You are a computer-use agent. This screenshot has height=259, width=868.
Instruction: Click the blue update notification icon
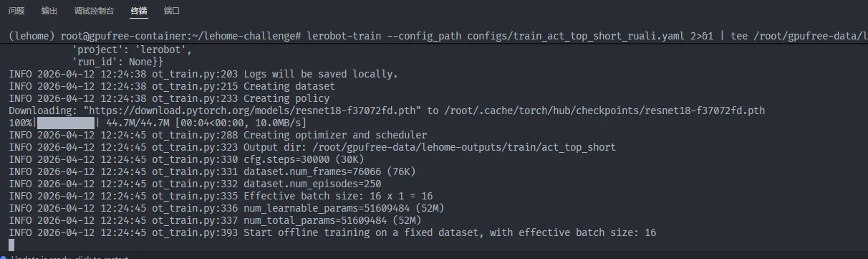tap(3, 256)
